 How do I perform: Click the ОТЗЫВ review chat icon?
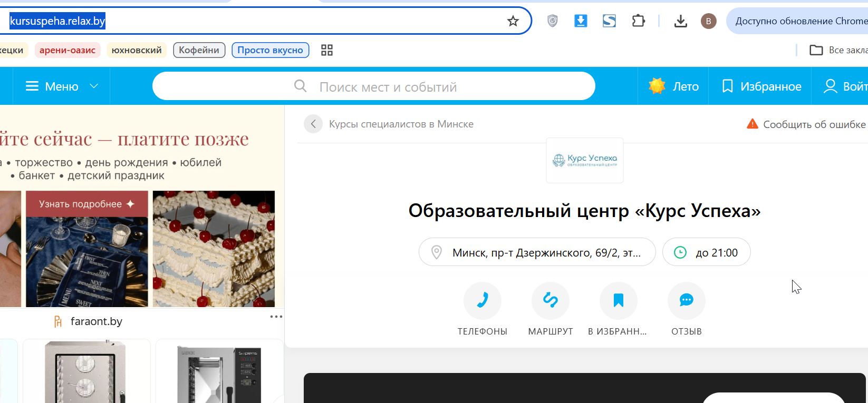(687, 301)
